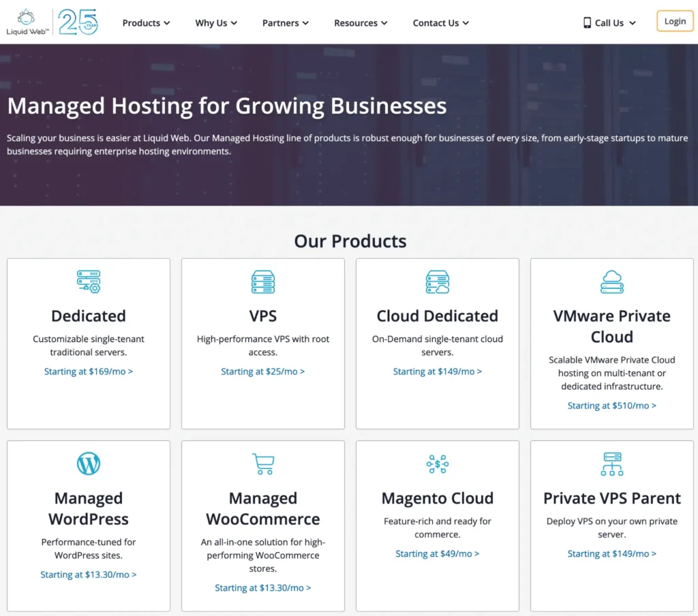Click 'Scalable VMware Private Cloud hosting' description
Image resolution: width=698 pixels, height=616 pixels.
point(612,373)
